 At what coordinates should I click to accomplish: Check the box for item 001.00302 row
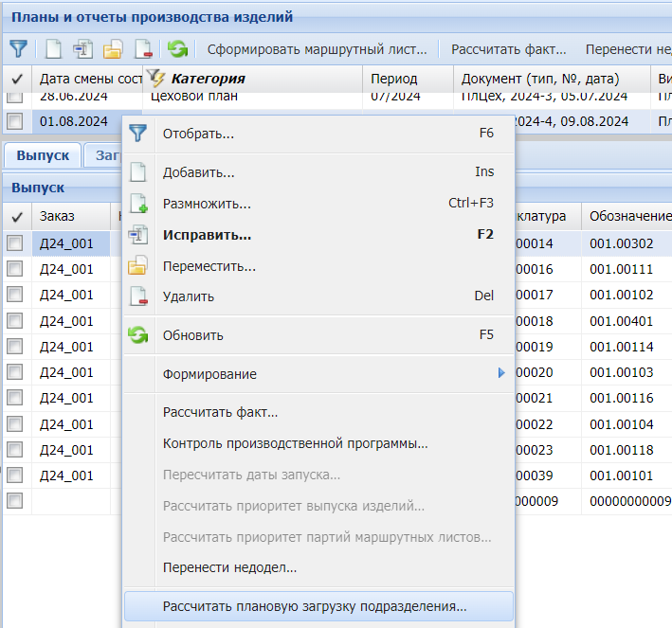coord(15,243)
